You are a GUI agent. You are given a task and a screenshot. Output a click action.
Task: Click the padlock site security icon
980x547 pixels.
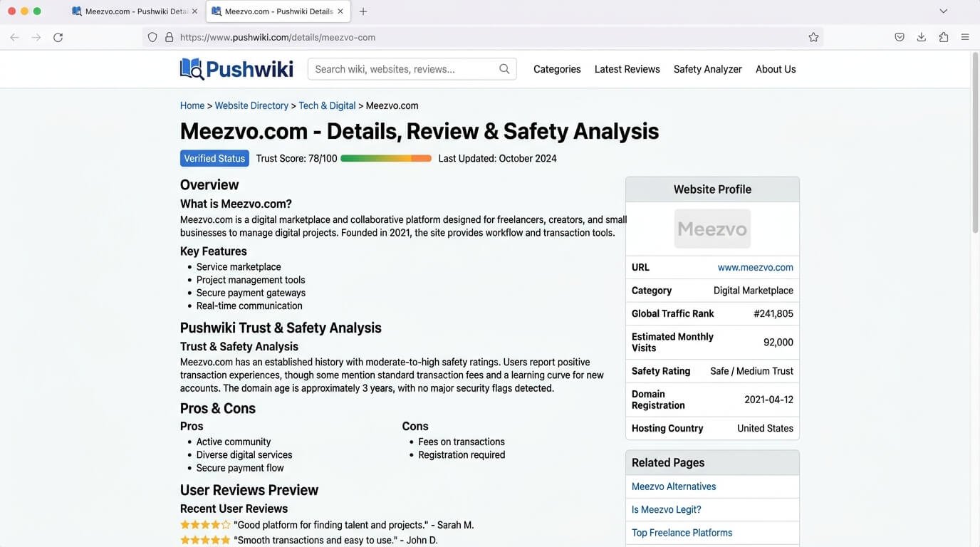tap(169, 37)
